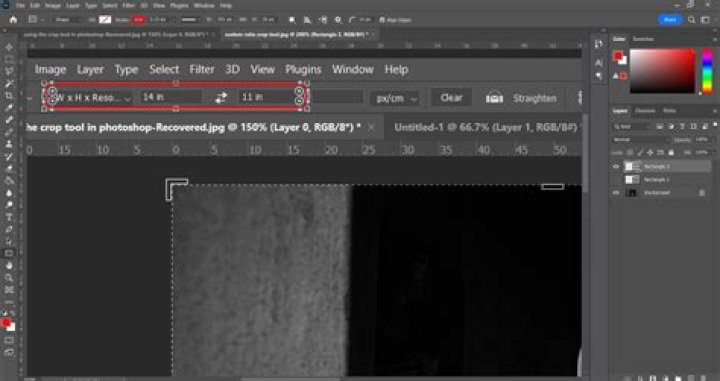Lock image pixels brush icon
The image size is (720, 381).
tap(640, 152)
